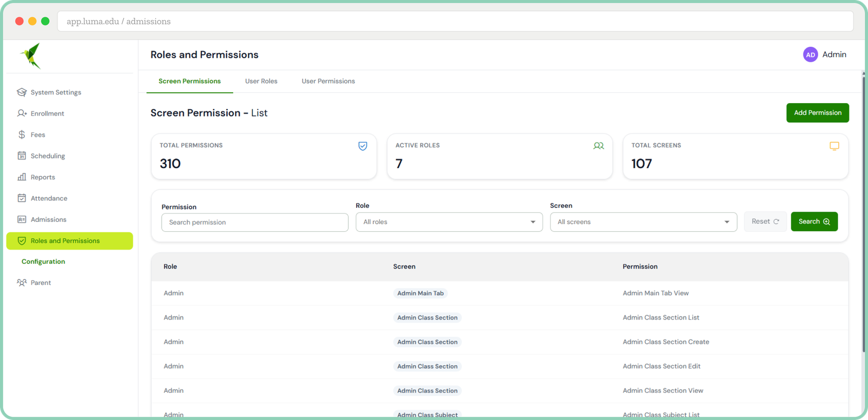
Task: Click the Total Permissions shield icon
Action: pyautogui.click(x=363, y=146)
